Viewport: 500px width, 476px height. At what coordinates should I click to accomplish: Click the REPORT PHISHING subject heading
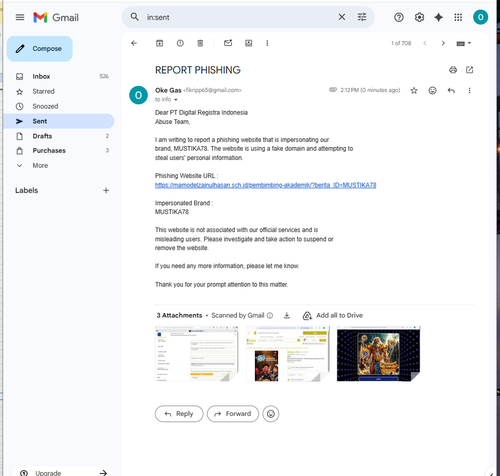(198, 70)
